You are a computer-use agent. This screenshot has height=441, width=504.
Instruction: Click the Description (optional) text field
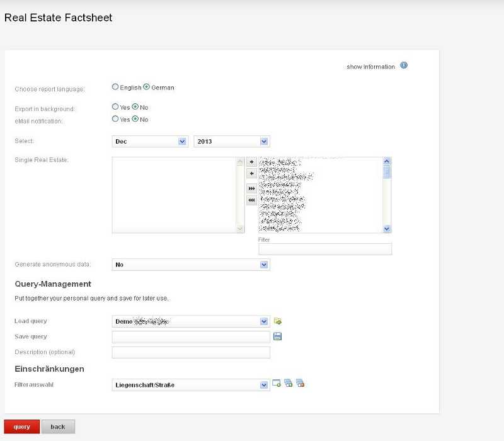pyautogui.click(x=191, y=352)
